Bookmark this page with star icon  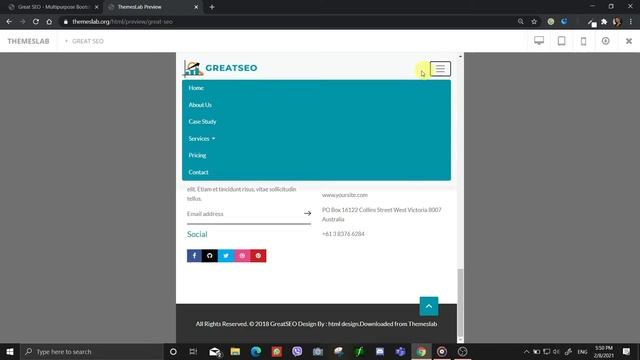coord(534,22)
